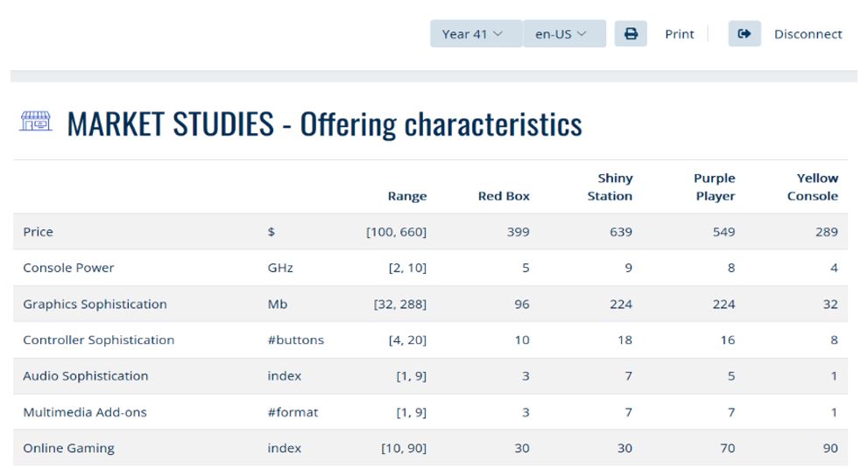868x469 pixels.
Task: Click Shiny Station Controller value 18
Action: (625, 340)
